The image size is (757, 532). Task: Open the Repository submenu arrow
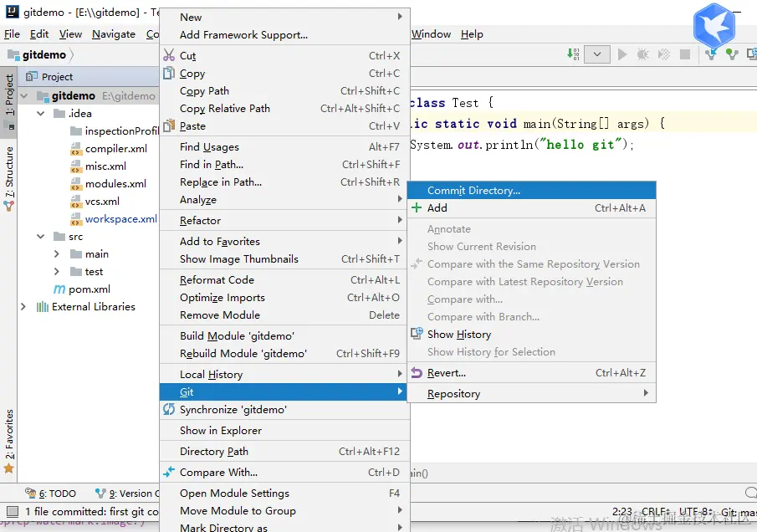[646, 393]
